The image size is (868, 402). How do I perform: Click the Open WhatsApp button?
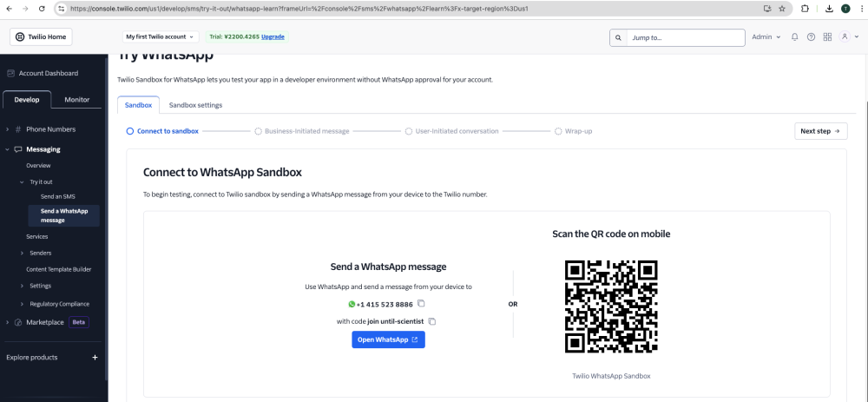point(388,339)
